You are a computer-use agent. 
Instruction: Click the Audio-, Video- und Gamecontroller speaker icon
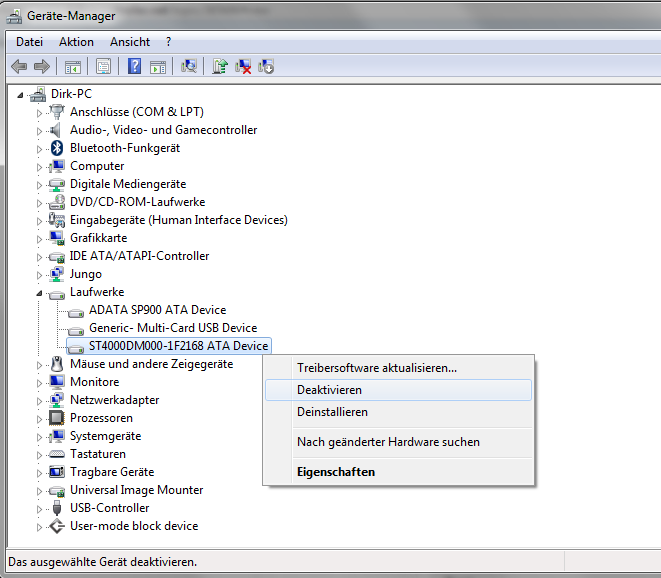[x=56, y=130]
